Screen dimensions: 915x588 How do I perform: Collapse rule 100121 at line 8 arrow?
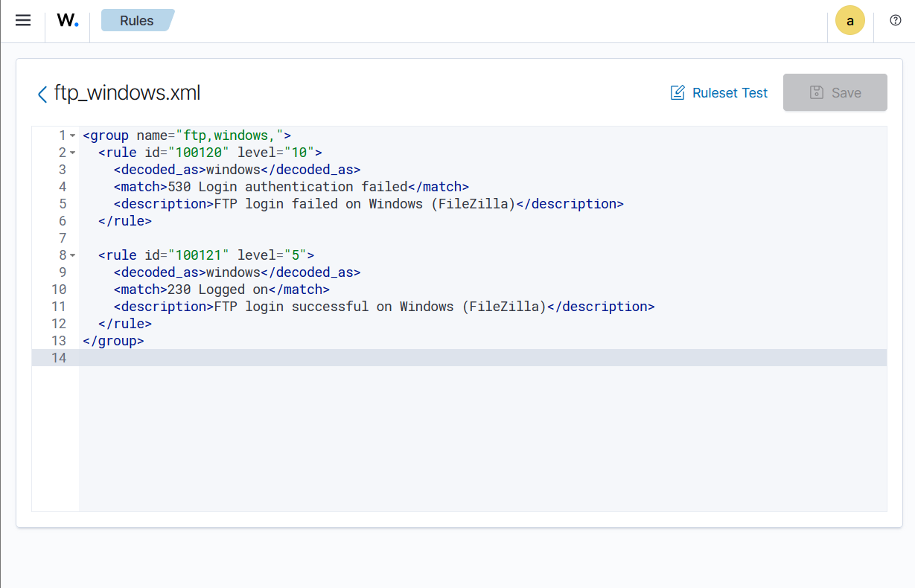72,255
